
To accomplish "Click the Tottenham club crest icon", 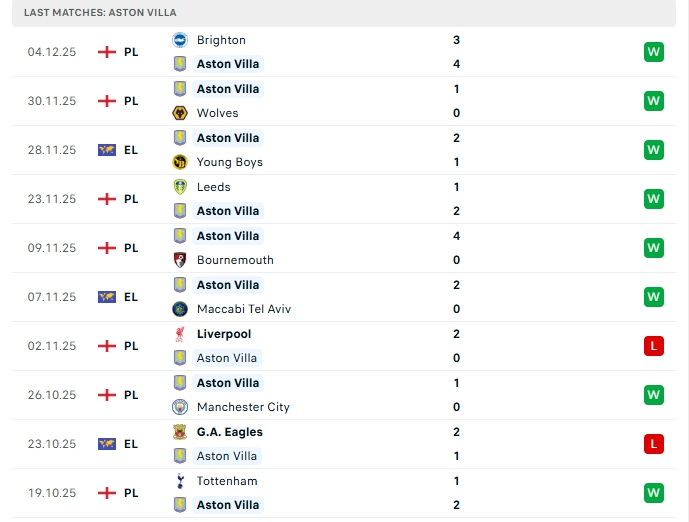I will point(180,481).
